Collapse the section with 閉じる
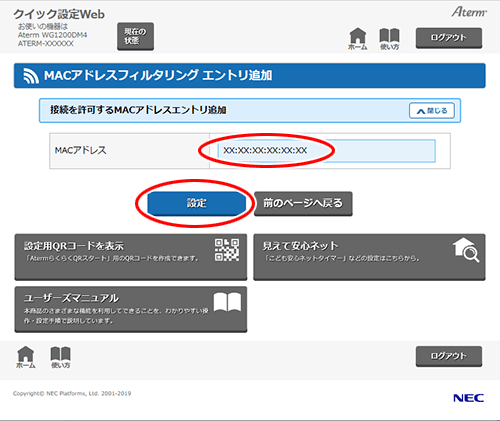 click(432, 111)
